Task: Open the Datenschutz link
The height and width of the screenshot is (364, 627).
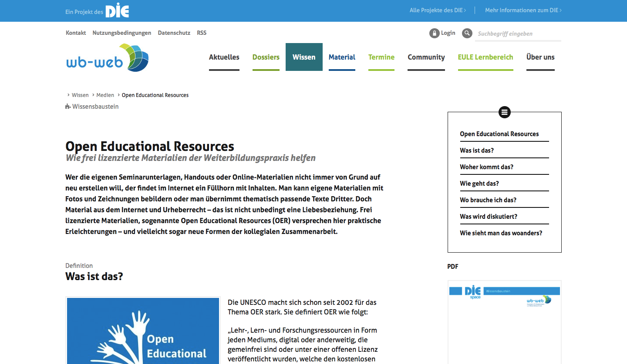Action: tap(174, 33)
